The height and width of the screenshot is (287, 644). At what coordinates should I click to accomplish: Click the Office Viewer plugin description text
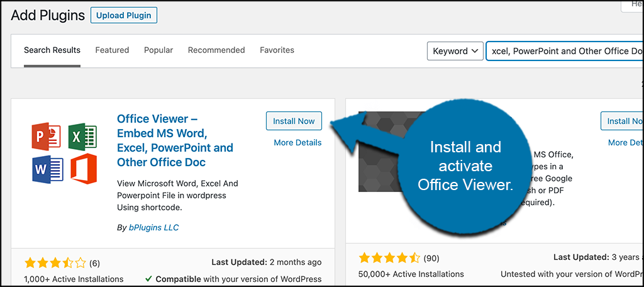[177, 195]
